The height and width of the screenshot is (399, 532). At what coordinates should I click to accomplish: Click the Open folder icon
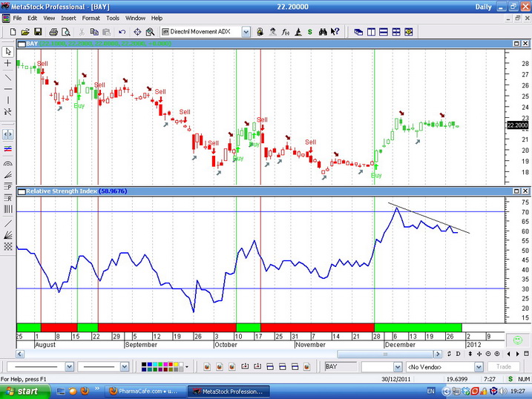click(x=24, y=32)
